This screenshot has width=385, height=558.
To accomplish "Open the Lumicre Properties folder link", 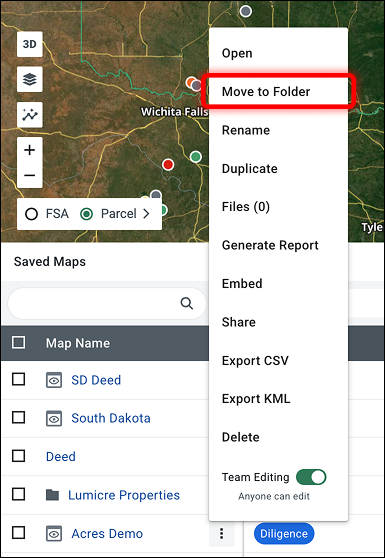I will tap(124, 495).
